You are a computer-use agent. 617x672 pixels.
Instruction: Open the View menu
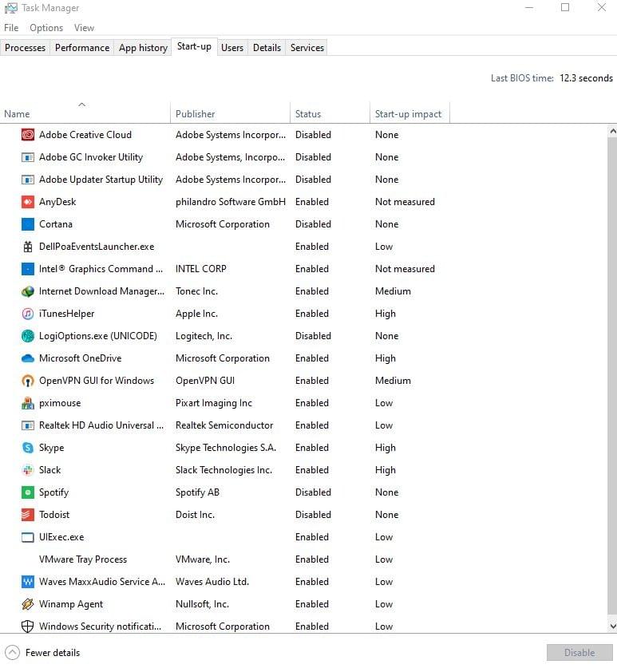(x=84, y=28)
